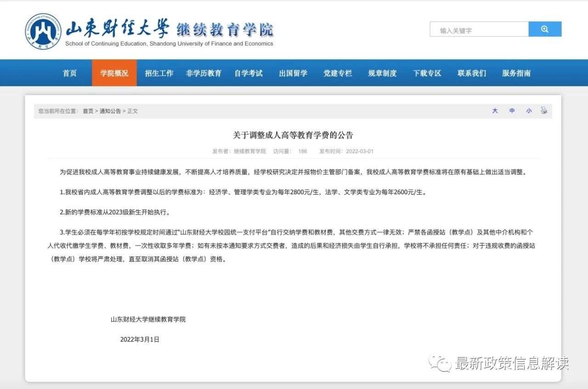Set font size to 小
The width and height of the screenshot is (588, 389).
coord(529,111)
